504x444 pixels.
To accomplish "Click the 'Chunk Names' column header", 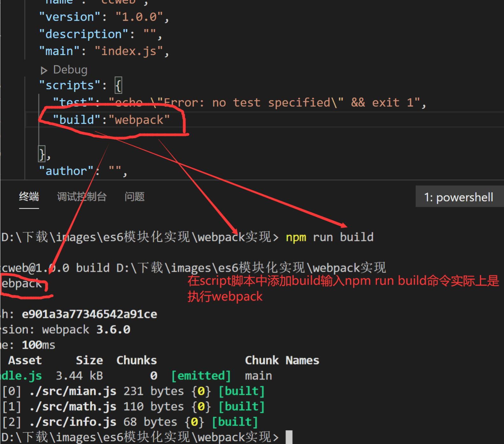I will (282, 360).
